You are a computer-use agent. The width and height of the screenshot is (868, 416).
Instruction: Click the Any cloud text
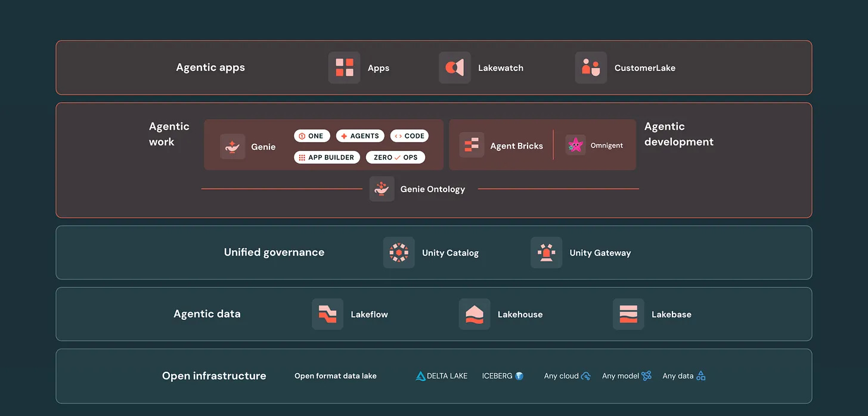[x=562, y=376]
